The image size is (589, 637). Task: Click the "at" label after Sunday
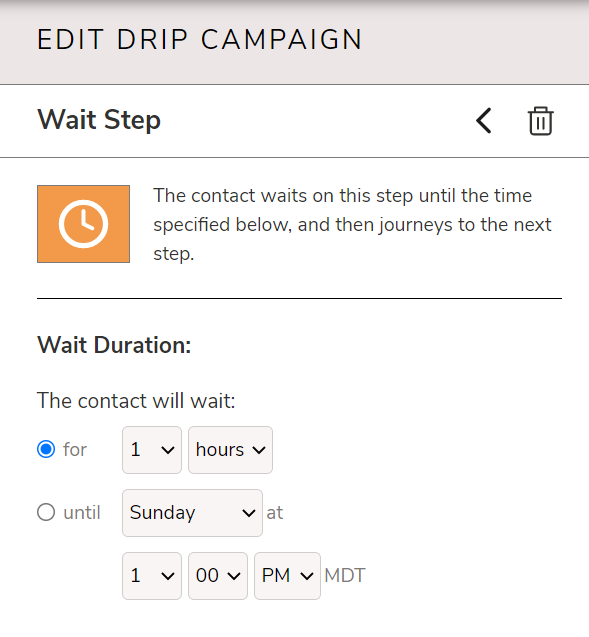point(275,513)
